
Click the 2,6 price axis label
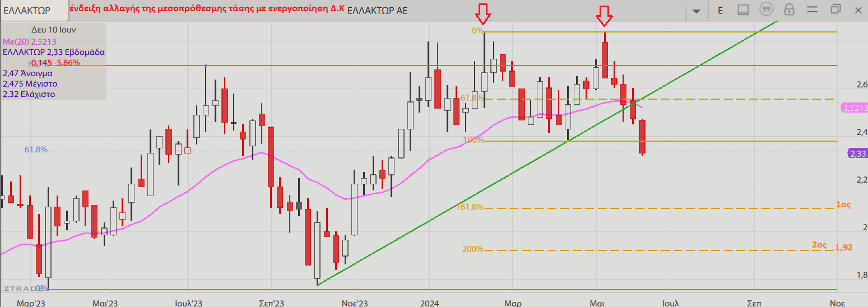862,85
